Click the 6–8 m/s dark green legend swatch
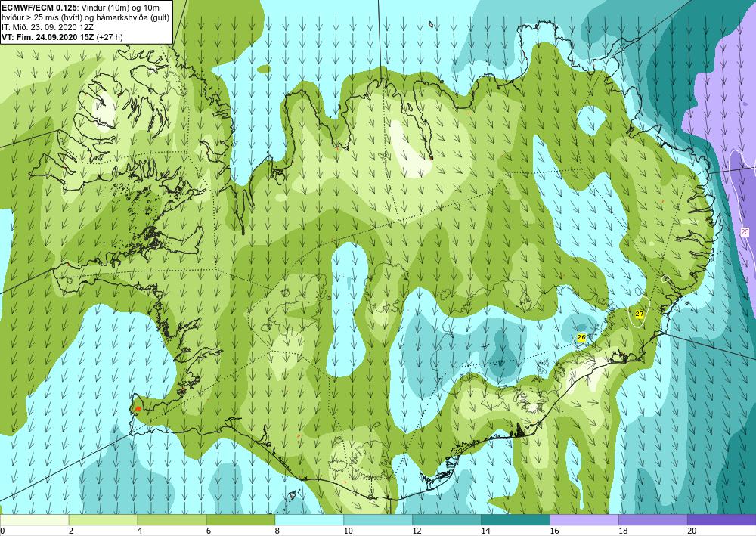The width and height of the screenshot is (756, 536). pyautogui.click(x=240, y=520)
